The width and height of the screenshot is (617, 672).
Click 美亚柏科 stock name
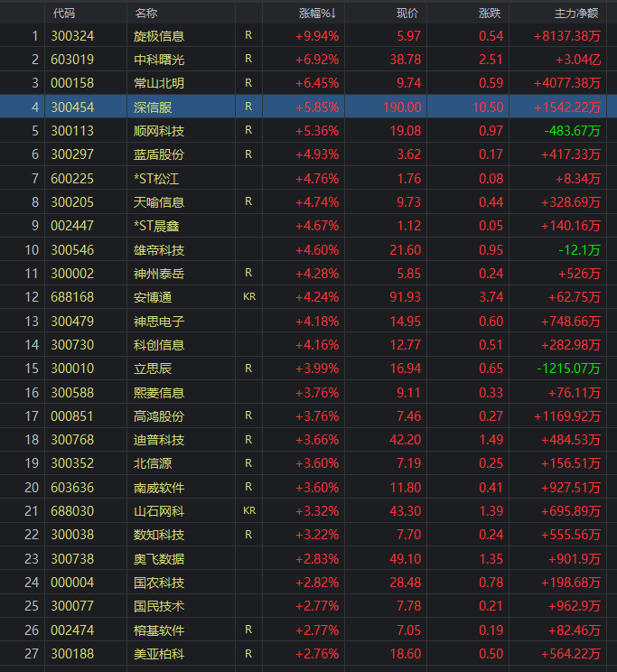pos(159,654)
